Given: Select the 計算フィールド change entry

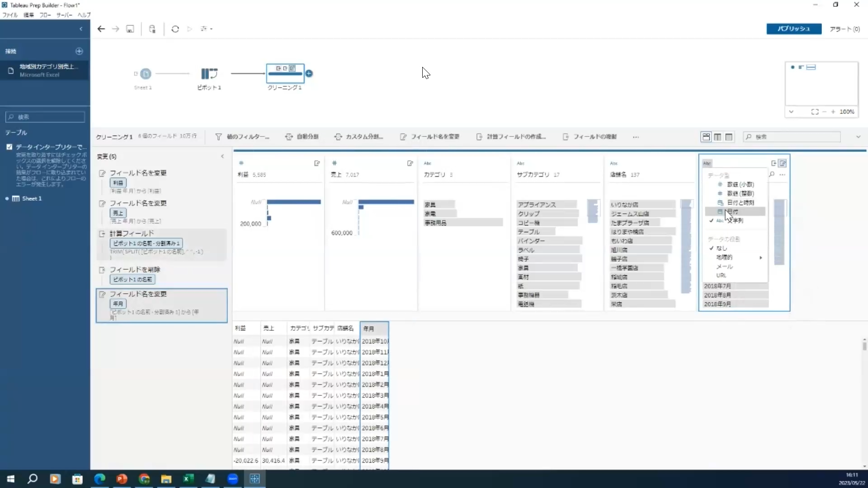Looking at the screenshot, I should (162, 244).
